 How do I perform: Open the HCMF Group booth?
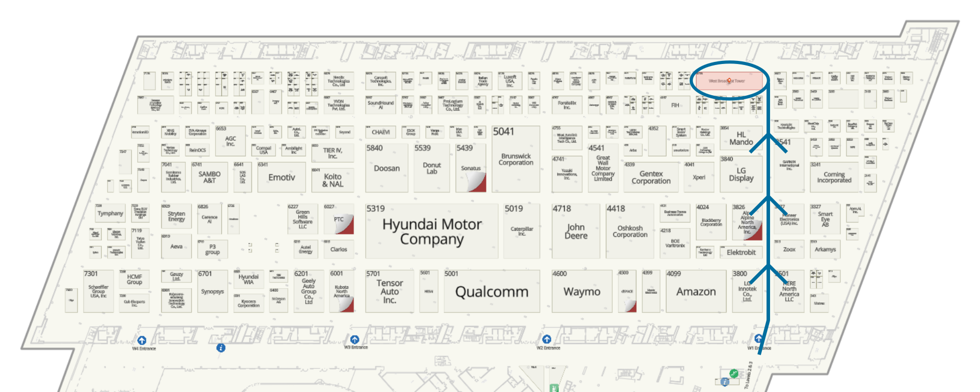134,279
